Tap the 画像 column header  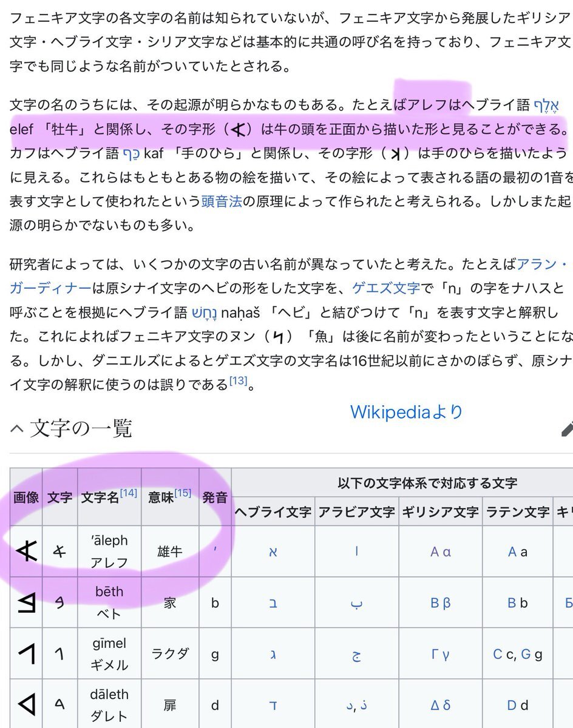(x=26, y=497)
